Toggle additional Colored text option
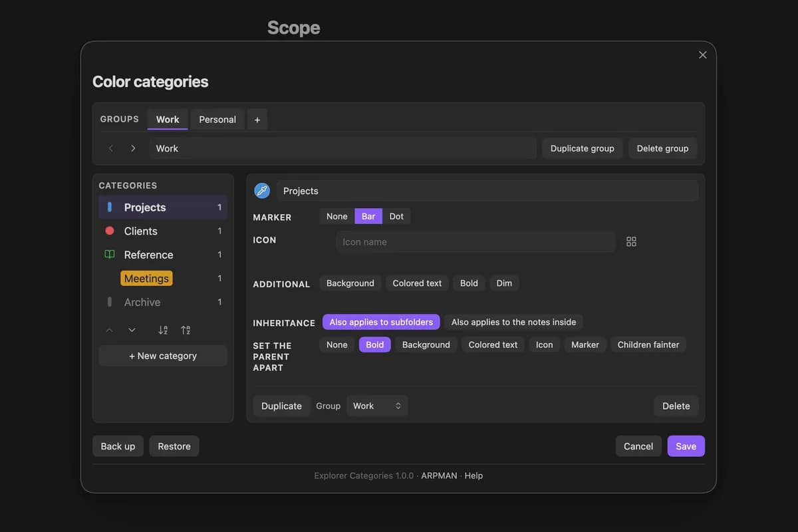 [x=417, y=283]
